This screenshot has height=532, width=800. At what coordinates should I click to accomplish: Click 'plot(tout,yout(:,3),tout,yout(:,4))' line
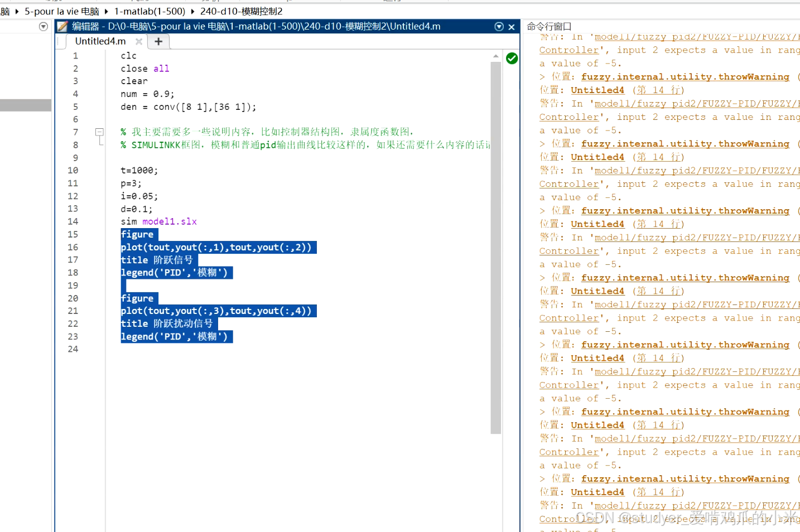pyautogui.click(x=216, y=311)
